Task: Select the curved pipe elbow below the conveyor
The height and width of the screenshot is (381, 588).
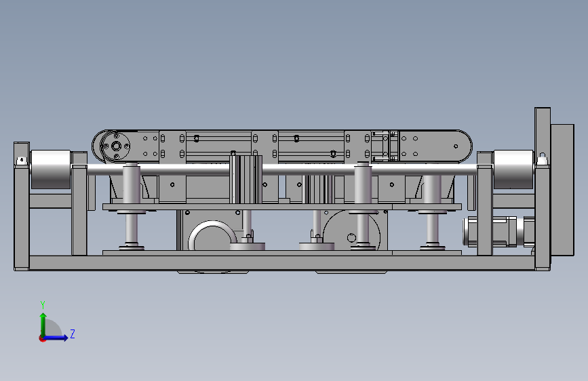Action: [213, 235]
